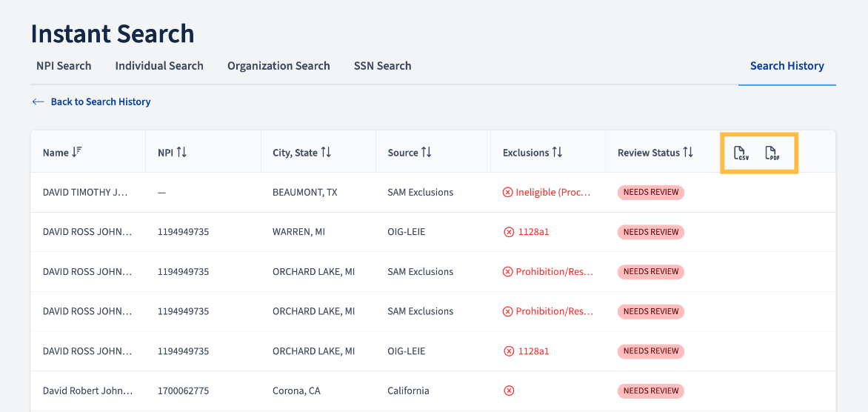868x412 pixels.
Task: Select the BEAUMONT, TX cell
Action: [x=305, y=193]
